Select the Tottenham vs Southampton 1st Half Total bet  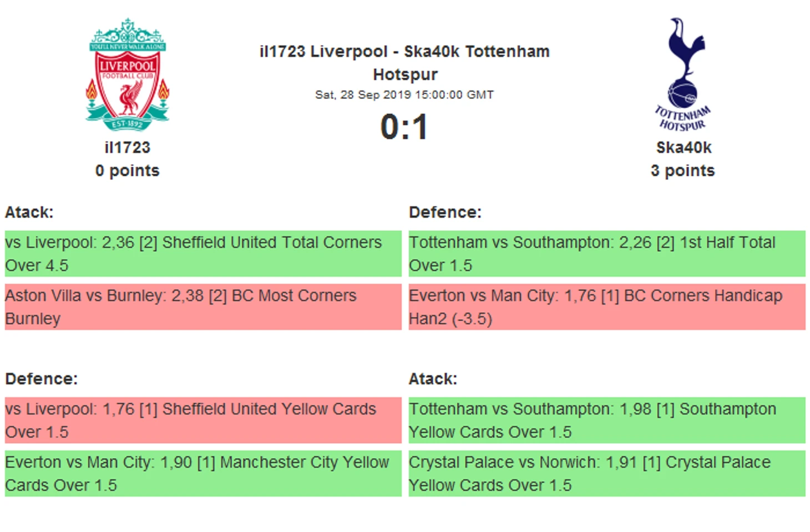pyautogui.click(x=607, y=254)
